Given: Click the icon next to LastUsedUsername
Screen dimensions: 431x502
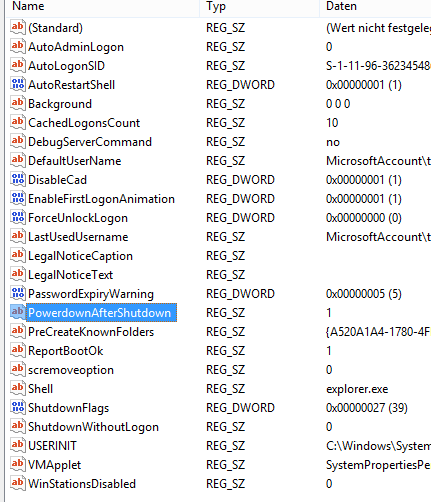Looking at the screenshot, I should 18,236.
